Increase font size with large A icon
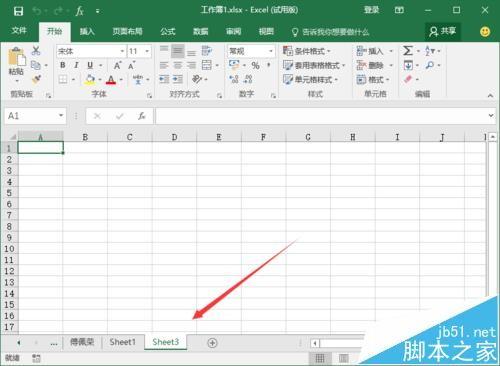500x366 pixels. coord(117,65)
